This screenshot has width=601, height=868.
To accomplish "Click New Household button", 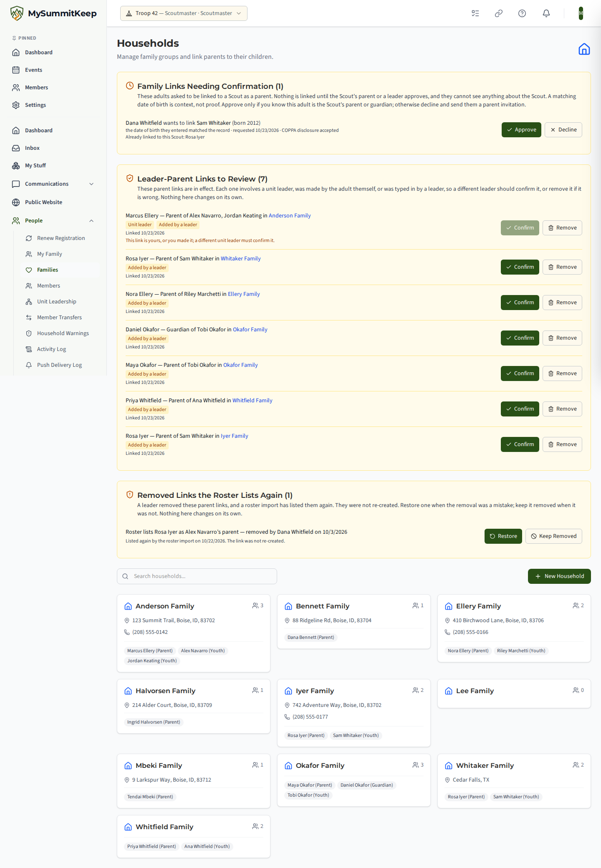I will pos(559,576).
